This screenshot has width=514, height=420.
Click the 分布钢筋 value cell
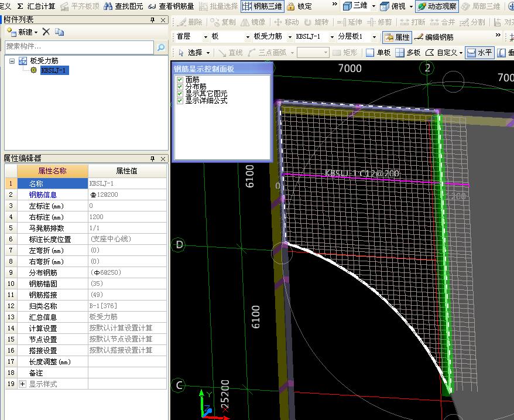[x=128, y=272]
